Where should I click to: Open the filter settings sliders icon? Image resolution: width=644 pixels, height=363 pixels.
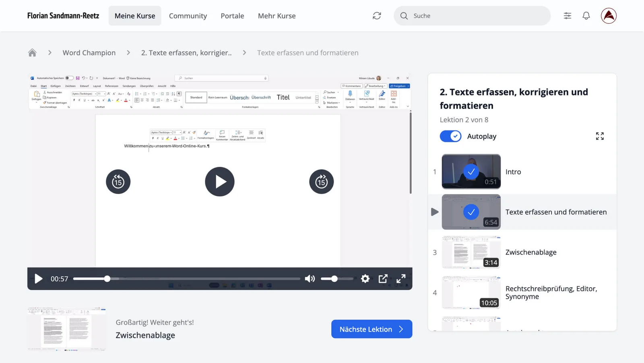tap(567, 16)
